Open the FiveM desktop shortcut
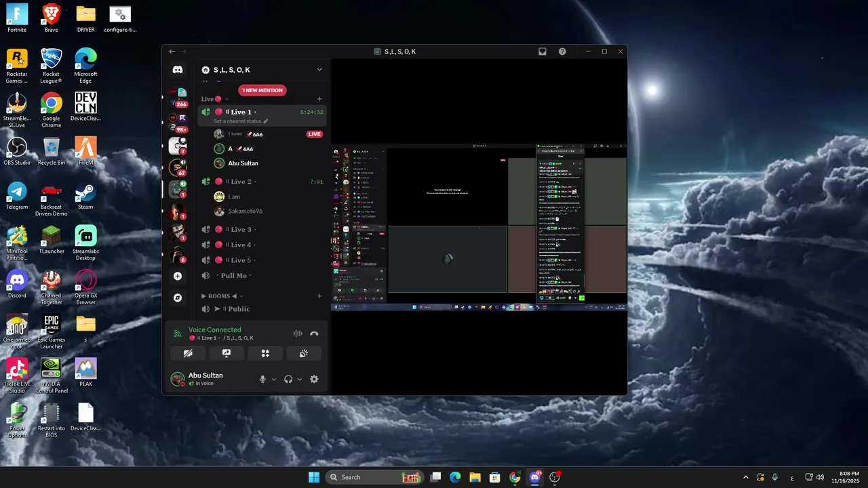 coord(85,152)
